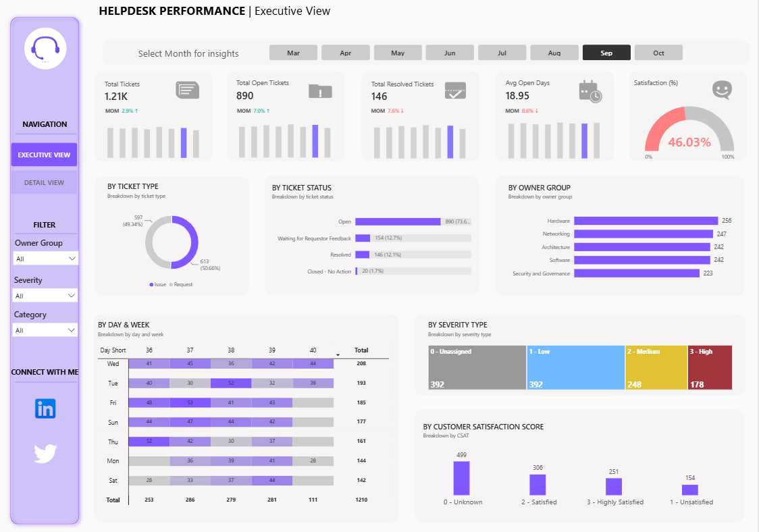Click the Request segment of donut chart
The height and width of the screenshot is (532, 759).
tap(149, 242)
